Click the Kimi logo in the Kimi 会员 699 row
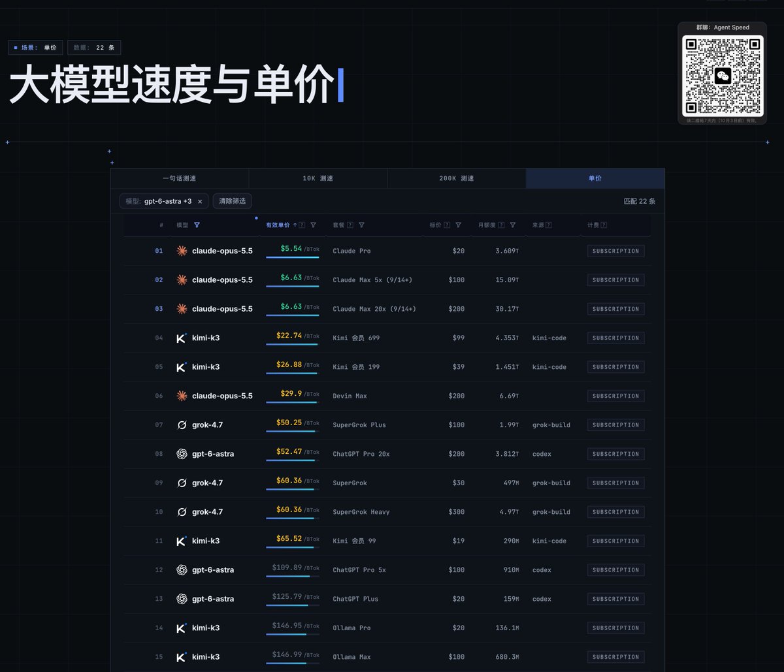This screenshot has height=672, width=784. click(182, 338)
